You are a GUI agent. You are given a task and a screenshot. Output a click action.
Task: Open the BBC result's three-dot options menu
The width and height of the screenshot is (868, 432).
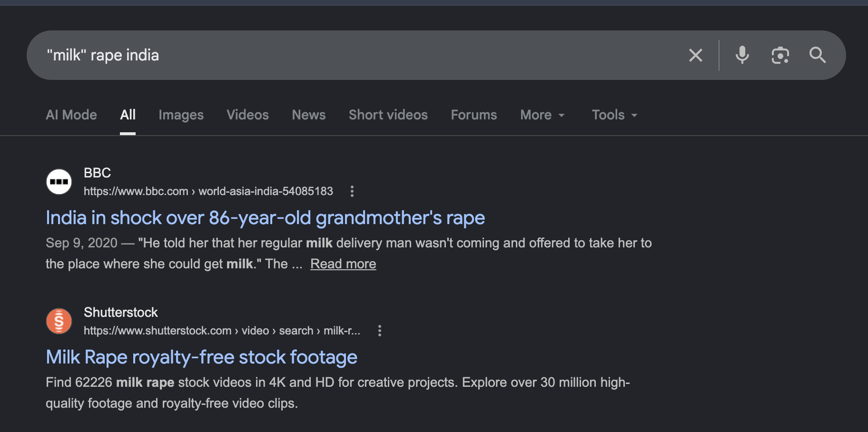pos(352,191)
